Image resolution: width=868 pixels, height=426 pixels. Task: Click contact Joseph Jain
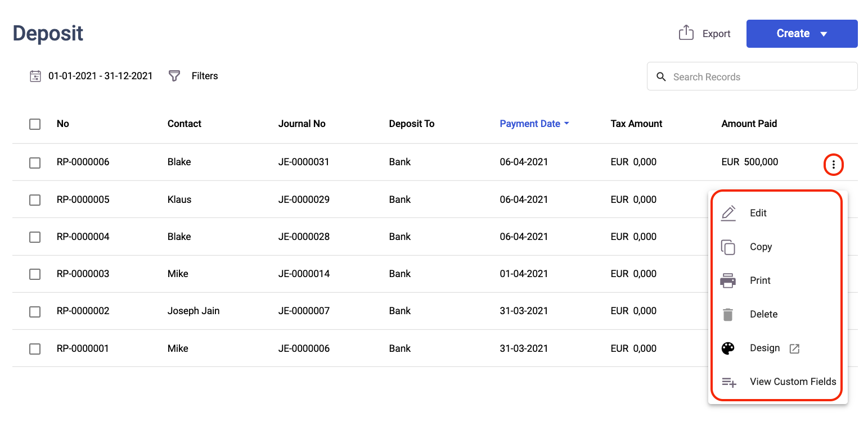[194, 311]
